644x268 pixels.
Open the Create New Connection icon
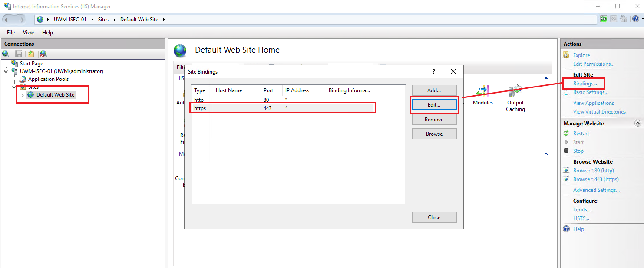click(7, 54)
